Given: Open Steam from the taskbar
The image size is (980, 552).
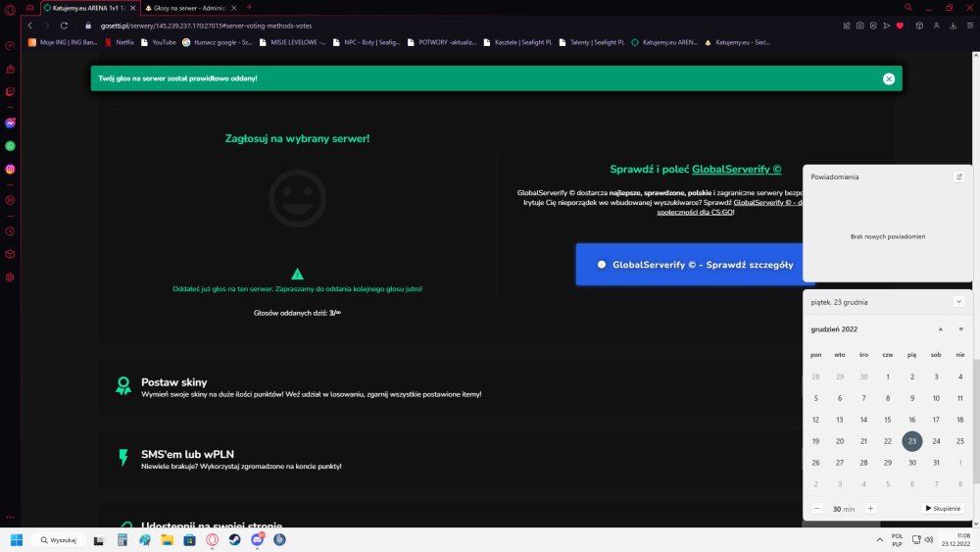Looking at the screenshot, I should (x=235, y=540).
